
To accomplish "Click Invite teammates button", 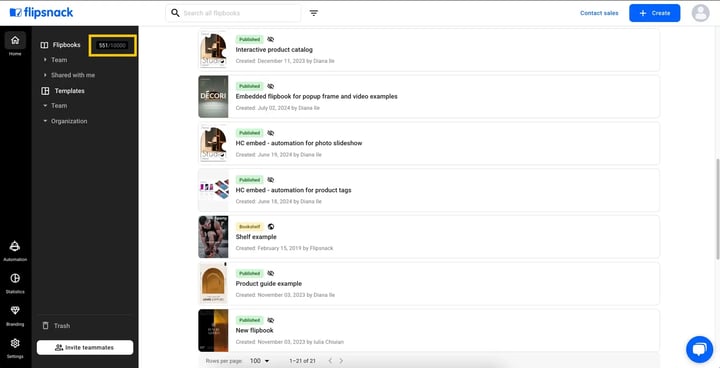I will [85, 347].
